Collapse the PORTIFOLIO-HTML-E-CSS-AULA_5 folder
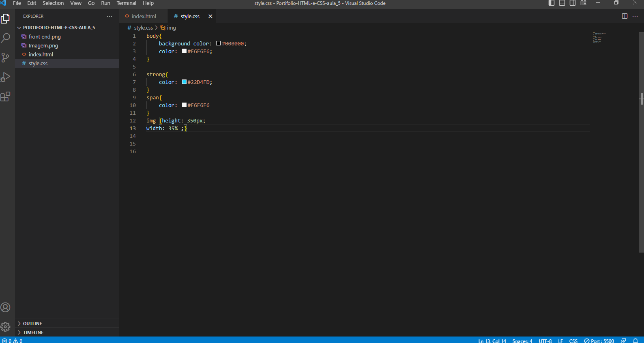This screenshot has height=343, width=644. [x=59, y=28]
